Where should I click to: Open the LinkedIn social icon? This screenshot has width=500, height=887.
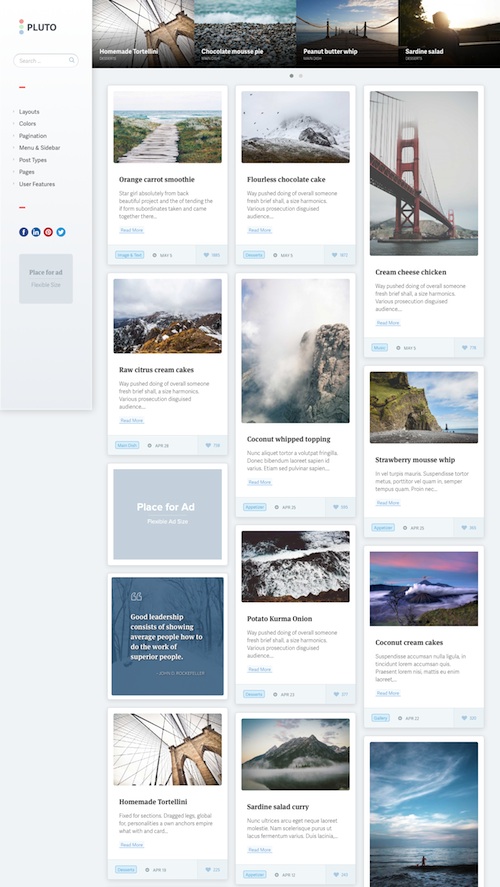36,232
